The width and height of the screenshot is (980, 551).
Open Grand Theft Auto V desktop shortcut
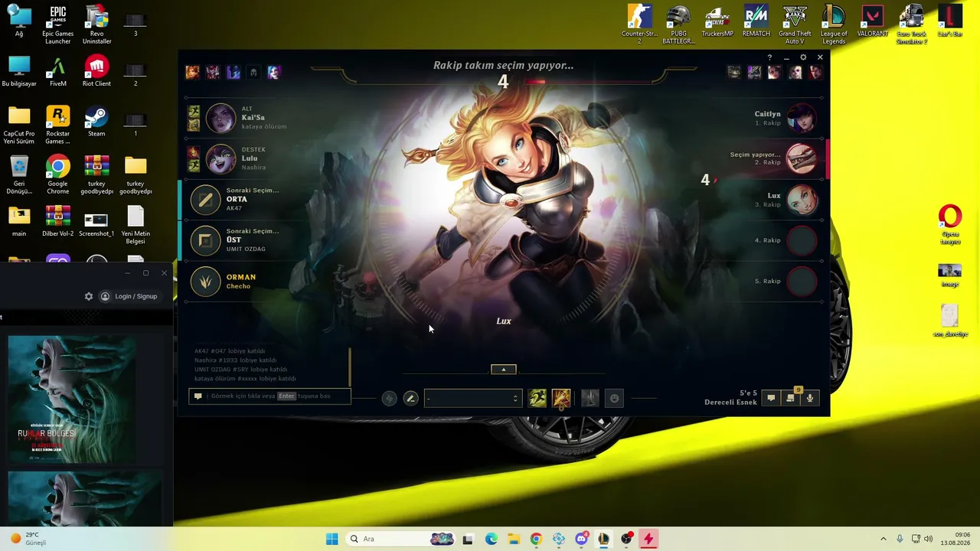click(795, 25)
